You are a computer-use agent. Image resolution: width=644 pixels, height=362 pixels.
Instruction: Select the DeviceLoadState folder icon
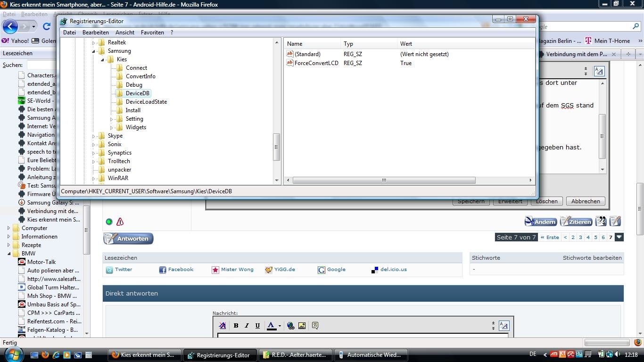119,102
